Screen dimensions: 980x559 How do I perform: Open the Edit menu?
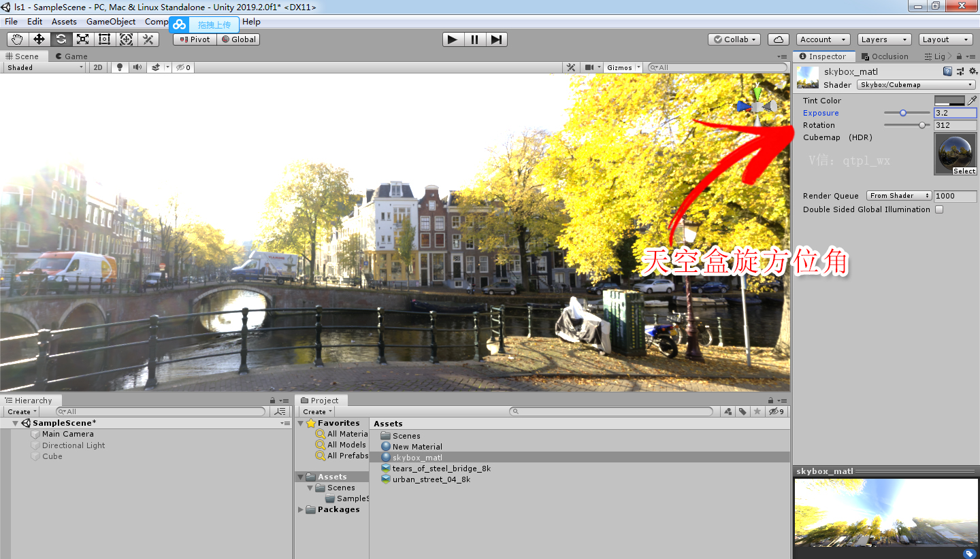pos(35,22)
